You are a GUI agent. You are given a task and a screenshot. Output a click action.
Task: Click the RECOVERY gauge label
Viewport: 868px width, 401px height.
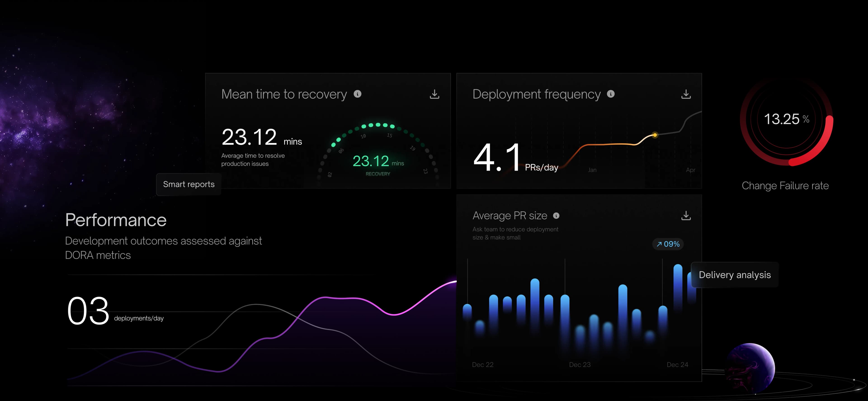[x=378, y=174]
